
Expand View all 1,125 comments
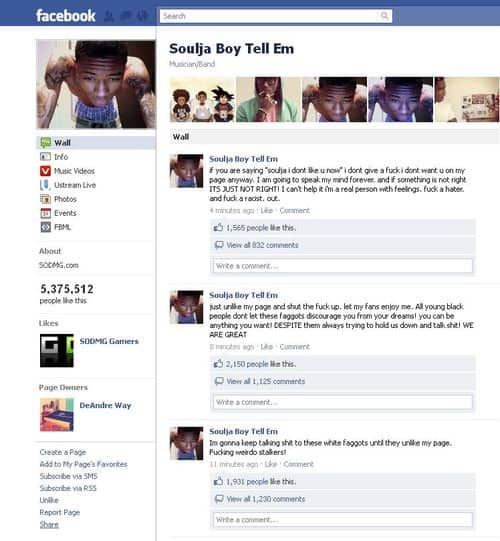click(x=266, y=381)
